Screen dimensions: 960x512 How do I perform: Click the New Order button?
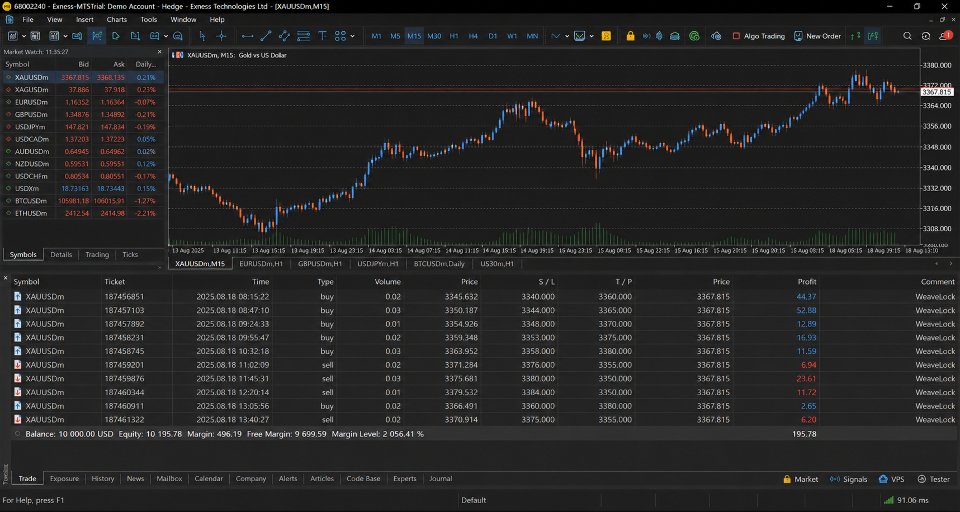pyautogui.click(x=817, y=36)
